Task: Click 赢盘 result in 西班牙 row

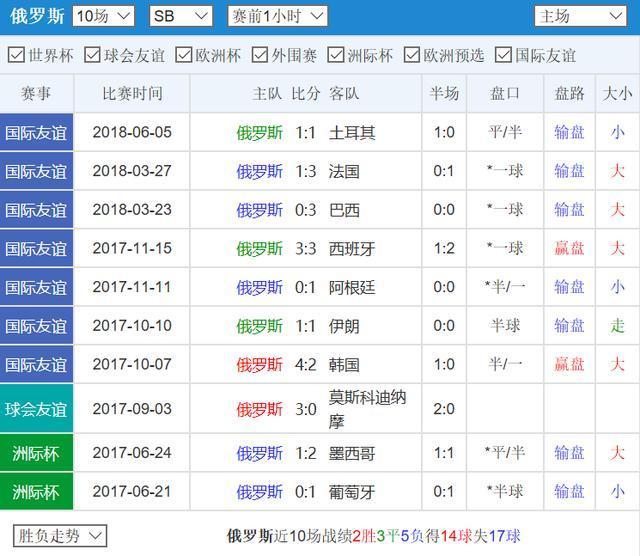Action: (569, 249)
